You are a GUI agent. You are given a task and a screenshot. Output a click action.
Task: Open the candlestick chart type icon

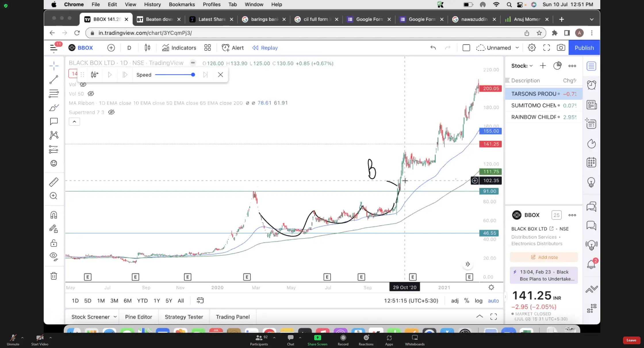point(147,48)
